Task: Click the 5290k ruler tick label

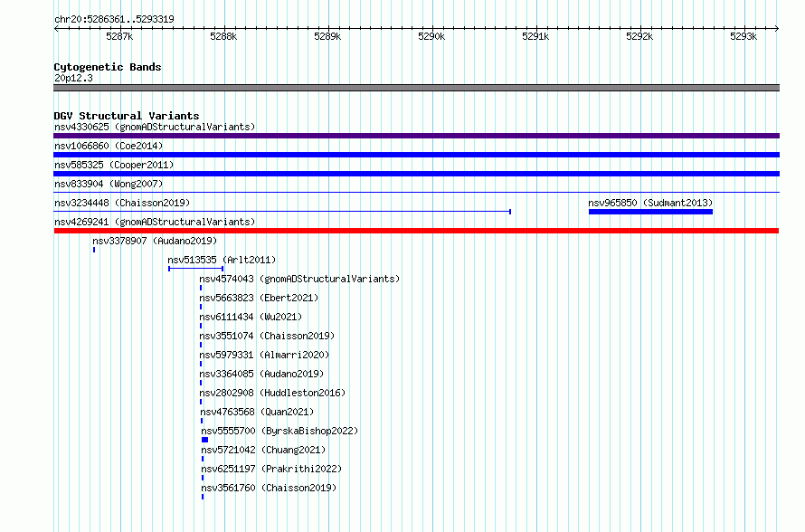Action: 431,36
